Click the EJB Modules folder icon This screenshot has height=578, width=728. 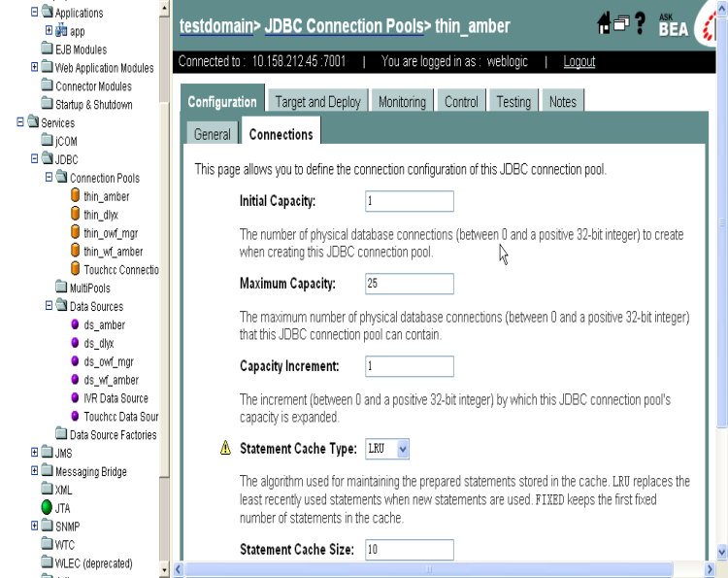pos(47,48)
